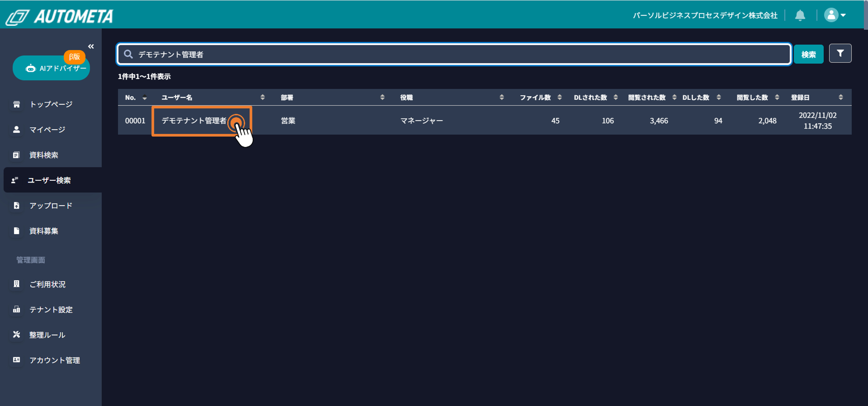Sort by 役職 column arrow

coord(501,97)
